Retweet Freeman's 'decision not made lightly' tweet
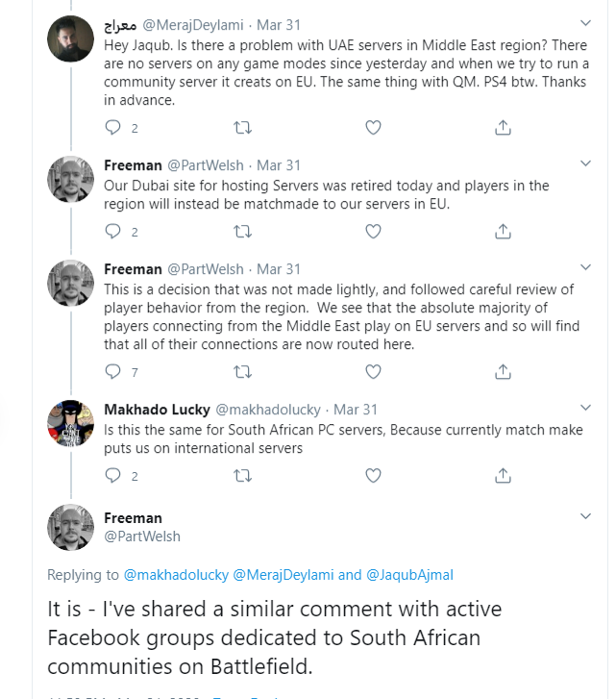616x699 pixels. click(x=243, y=371)
